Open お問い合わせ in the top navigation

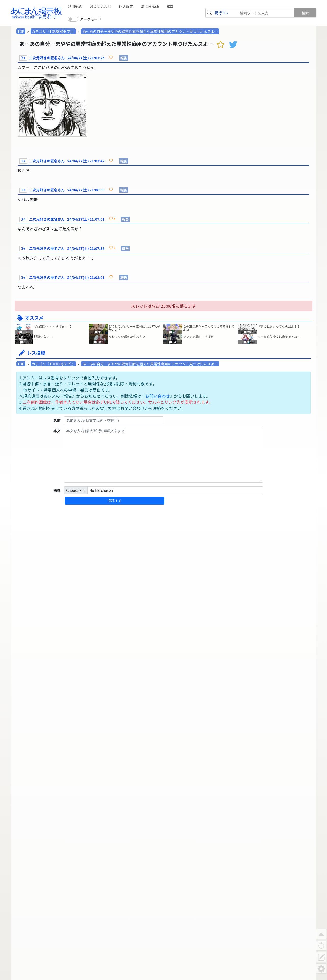tap(101, 6)
